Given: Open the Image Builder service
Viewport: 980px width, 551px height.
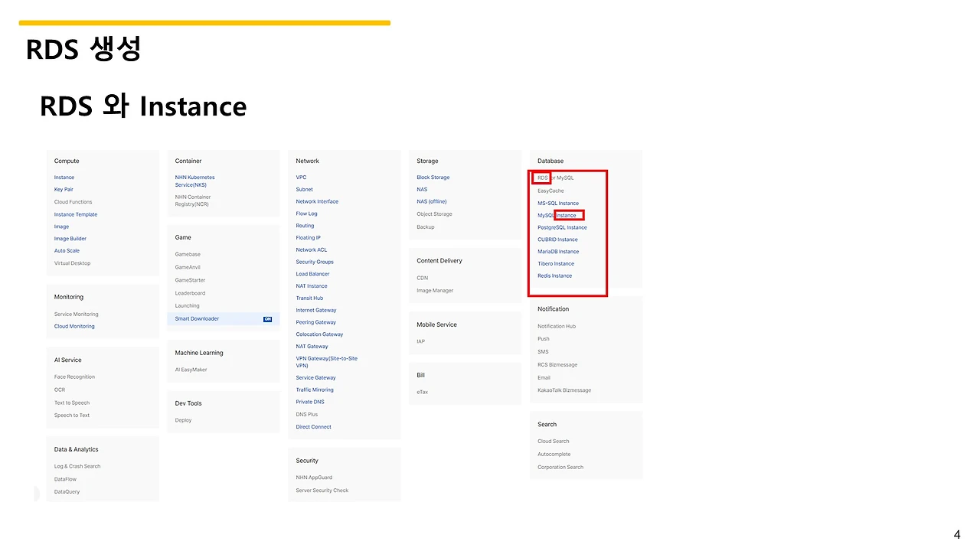Looking at the screenshot, I should point(70,239).
